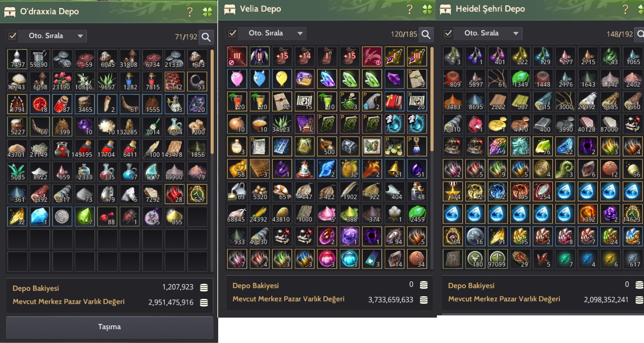Click the search magnifier in O'draxxia Depo

tap(206, 37)
